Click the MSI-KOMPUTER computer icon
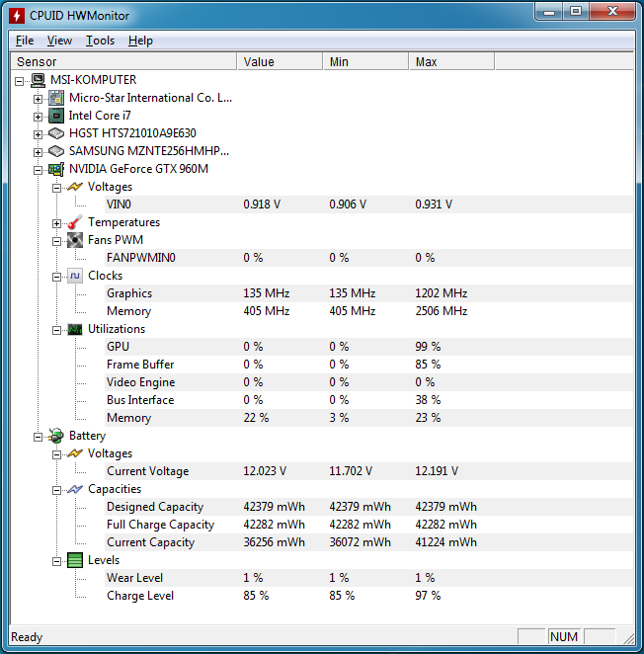Viewport: 644px width, 654px height. 38,80
